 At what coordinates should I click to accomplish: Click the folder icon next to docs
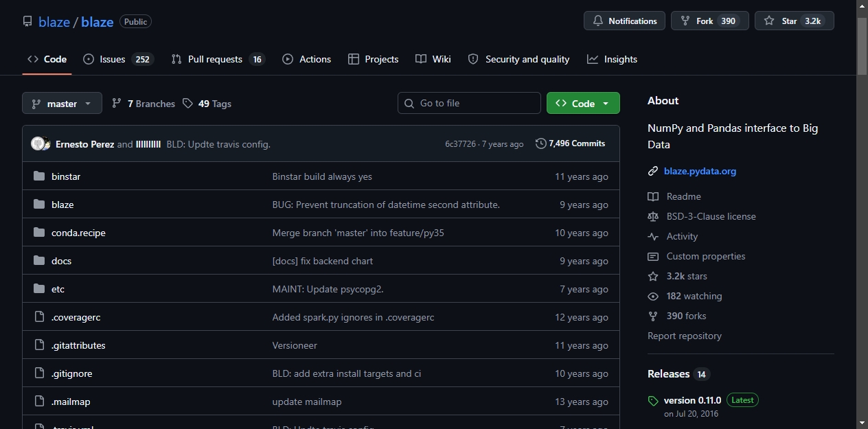point(39,261)
